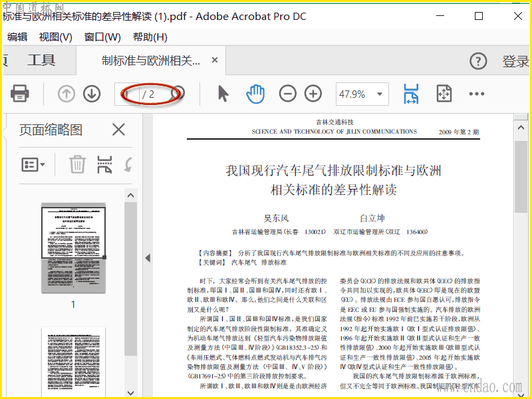Click the article title 我国现行汽车尾气排放限制标准与欧洲
Image resolution: width=532 pixels, height=399 pixels.
[333, 170]
